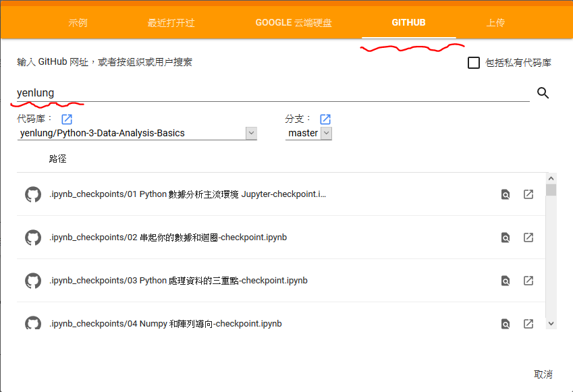Open 04 Numpy notebook in new tab icon
Viewport: 573px width, 392px height.
(x=528, y=323)
